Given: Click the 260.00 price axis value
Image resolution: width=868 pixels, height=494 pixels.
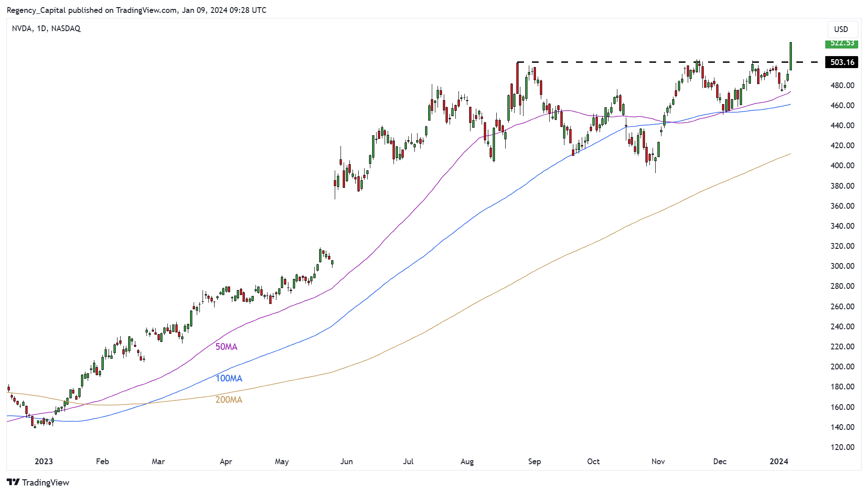Looking at the screenshot, I should [842, 307].
